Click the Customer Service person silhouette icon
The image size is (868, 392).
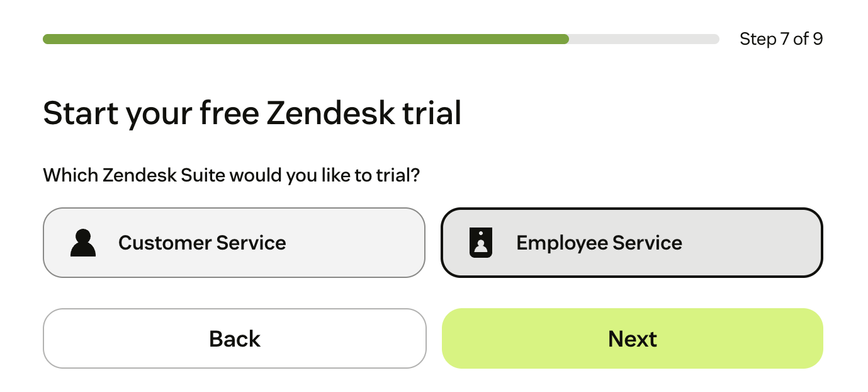pos(83,243)
